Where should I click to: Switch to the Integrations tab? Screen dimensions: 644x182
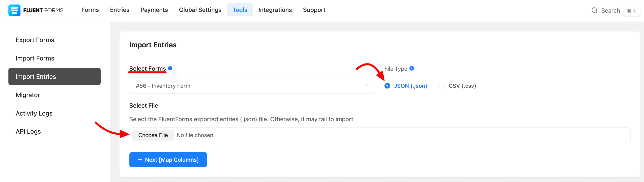[275, 10]
